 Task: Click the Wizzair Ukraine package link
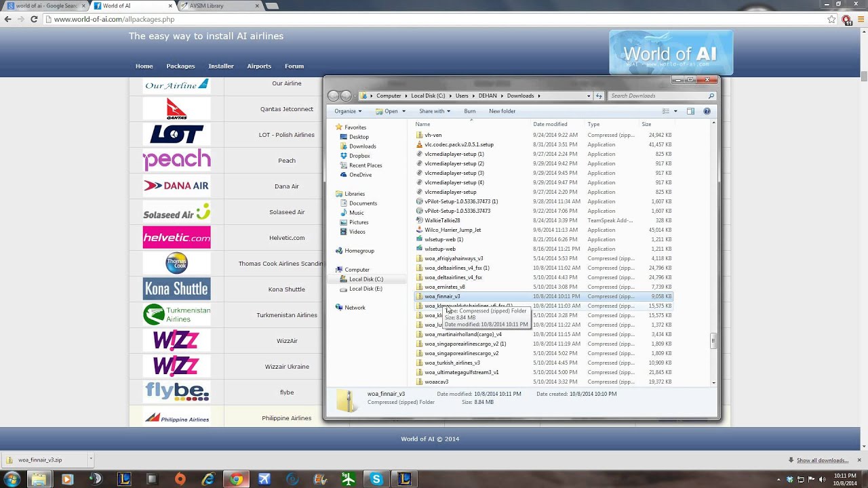point(287,367)
